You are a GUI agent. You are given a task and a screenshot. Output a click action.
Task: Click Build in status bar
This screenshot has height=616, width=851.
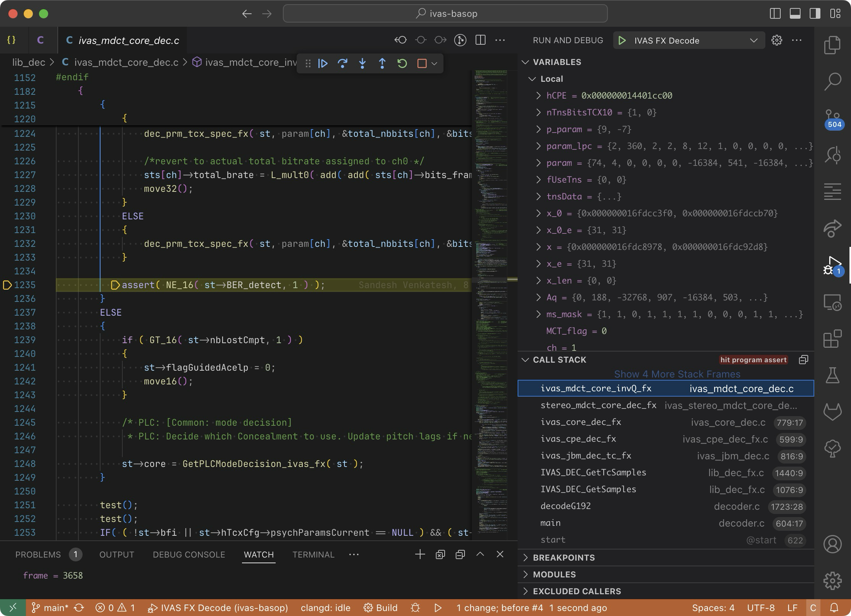pyautogui.click(x=381, y=608)
